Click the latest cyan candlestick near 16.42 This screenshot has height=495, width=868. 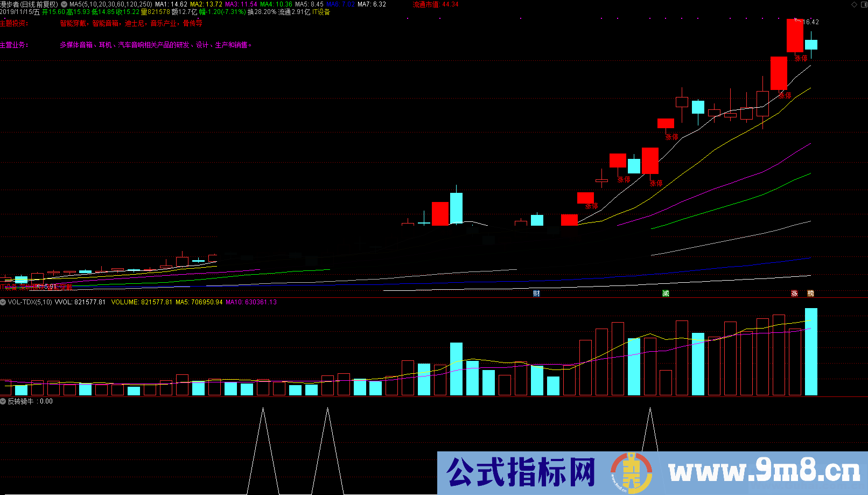pos(811,45)
